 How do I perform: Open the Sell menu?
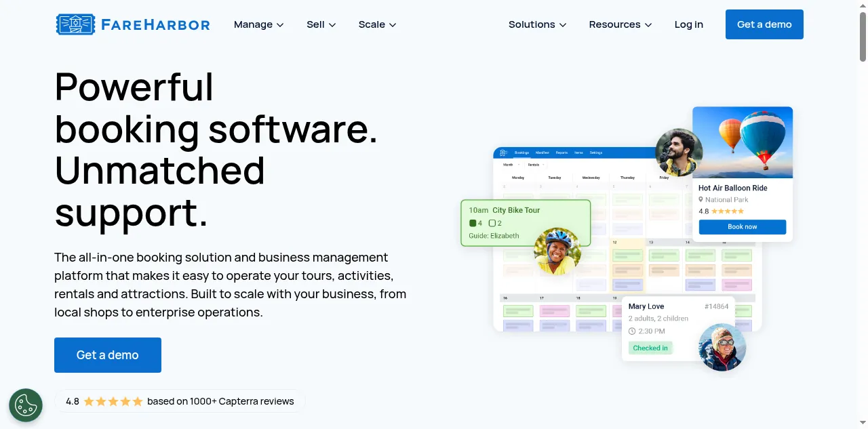321,24
